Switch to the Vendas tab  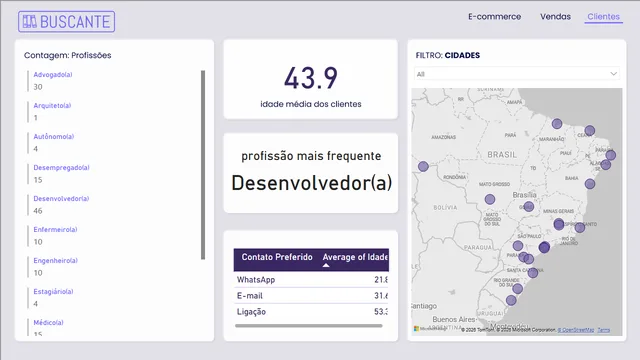coord(555,17)
